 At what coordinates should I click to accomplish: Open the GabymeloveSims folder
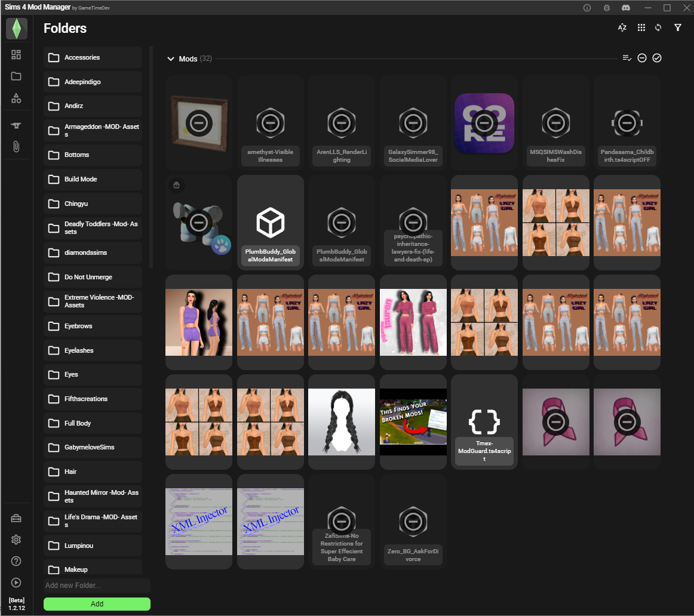pos(93,448)
